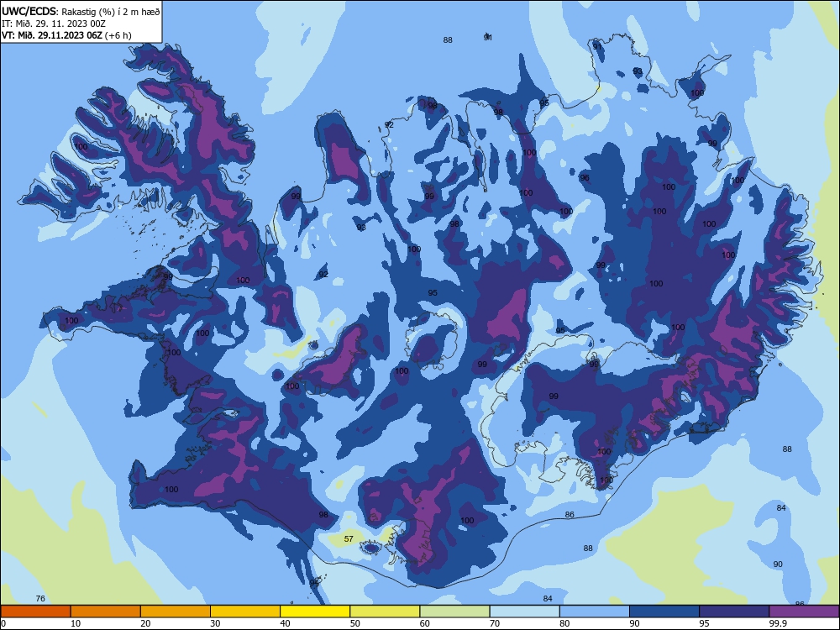Click the legend tick label 99.9
The height and width of the screenshot is (630, 840).
coord(777,623)
